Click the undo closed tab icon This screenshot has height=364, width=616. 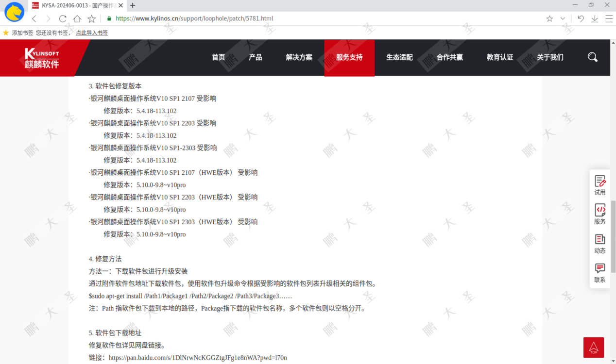(581, 18)
